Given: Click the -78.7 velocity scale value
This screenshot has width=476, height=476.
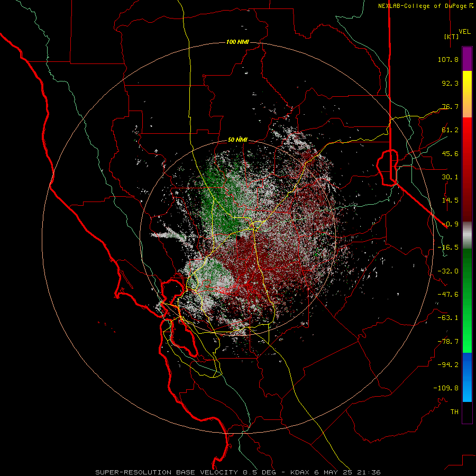Looking at the screenshot, I should [448, 342].
